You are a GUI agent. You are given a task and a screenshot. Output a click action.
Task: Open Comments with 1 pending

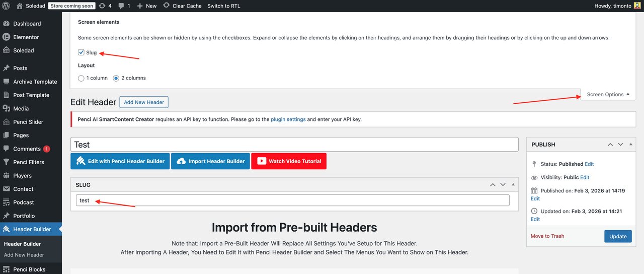[x=31, y=149]
